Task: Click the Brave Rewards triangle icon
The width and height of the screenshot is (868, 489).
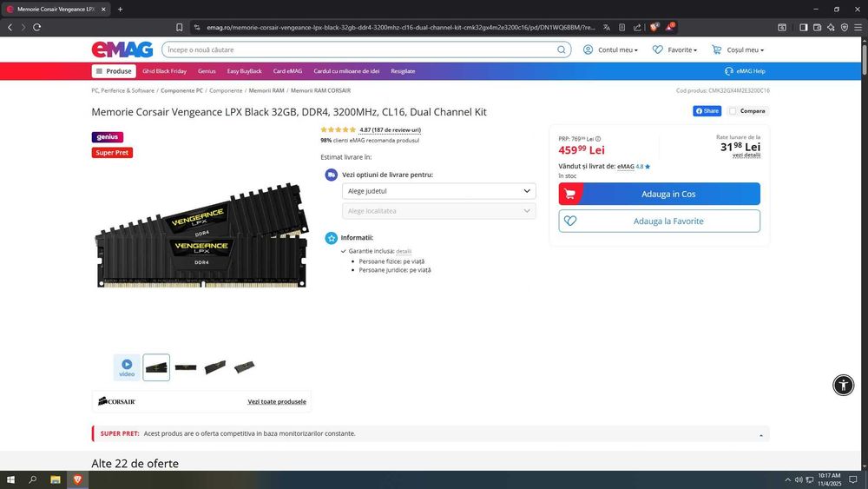Action: 670,27
